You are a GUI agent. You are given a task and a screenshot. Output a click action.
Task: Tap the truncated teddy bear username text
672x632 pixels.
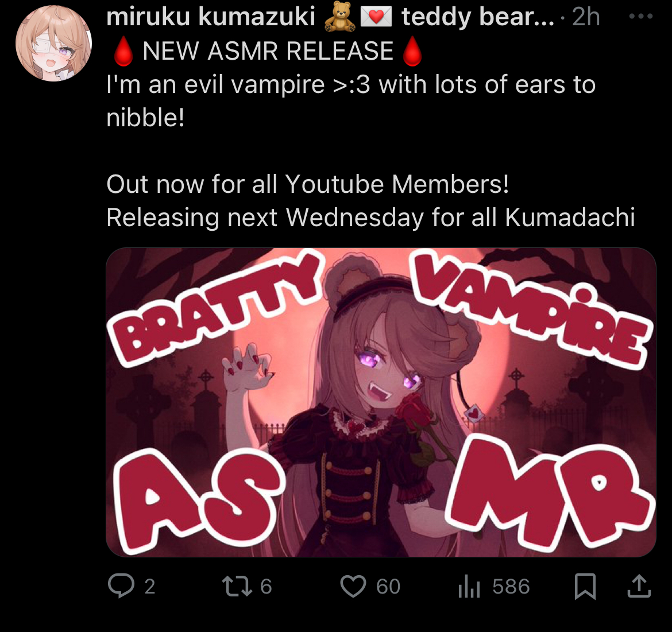(478, 17)
